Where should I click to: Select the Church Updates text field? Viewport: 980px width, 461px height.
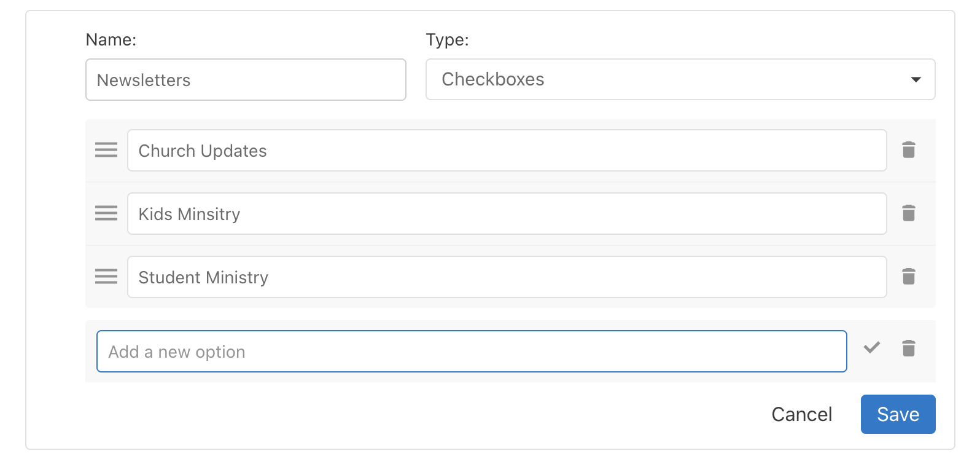click(507, 150)
